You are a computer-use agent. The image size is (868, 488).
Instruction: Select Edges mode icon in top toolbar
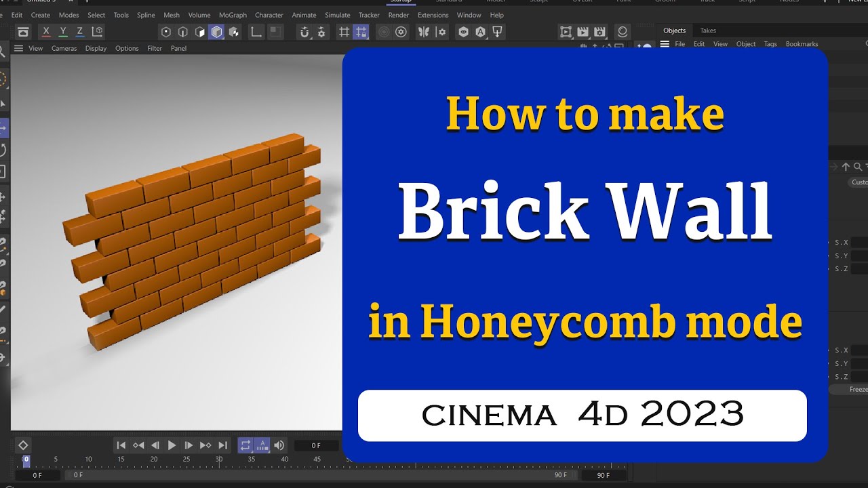[183, 32]
